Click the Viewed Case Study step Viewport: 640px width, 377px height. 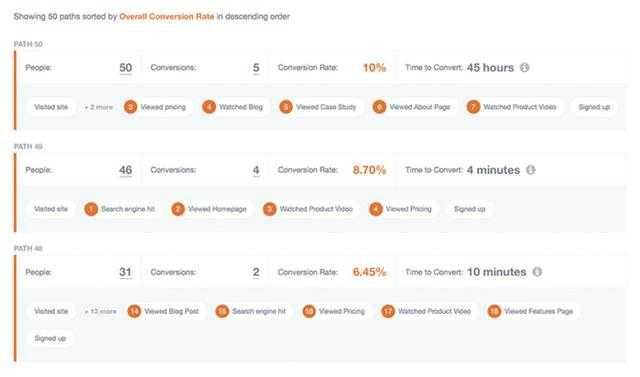click(318, 107)
